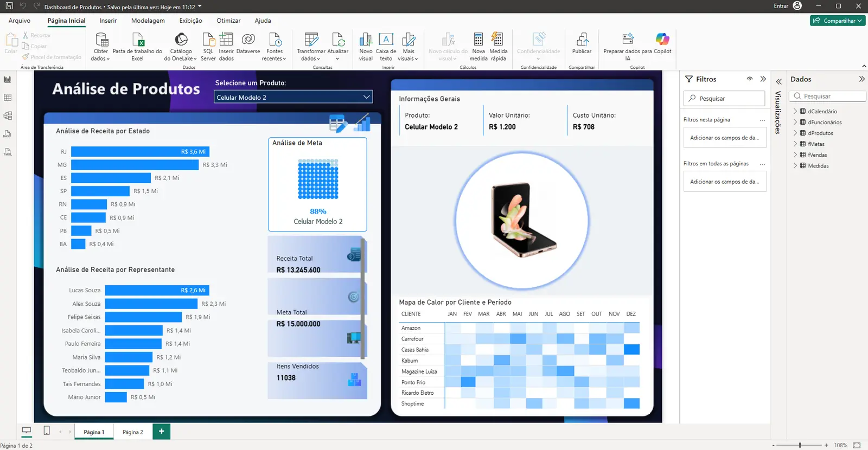Expand the Visualizações pane
The width and height of the screenshot is (868, 450).
[x=778, y=81]
